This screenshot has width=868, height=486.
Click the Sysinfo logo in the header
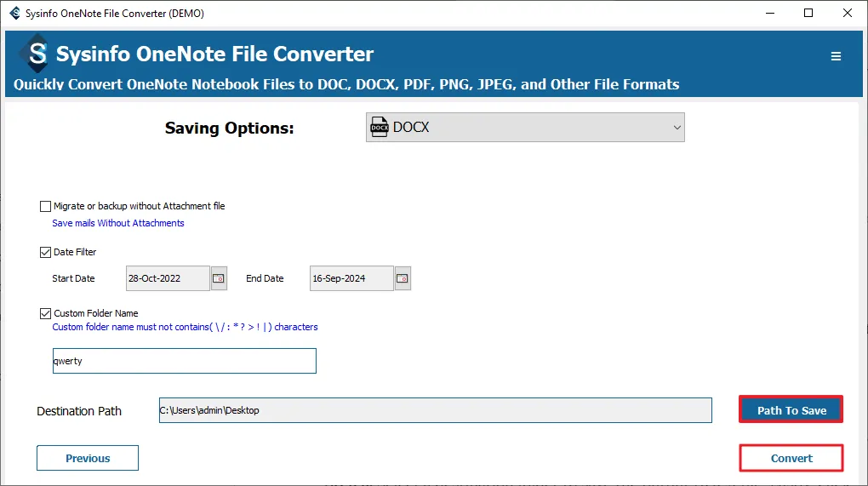[36, 53]
